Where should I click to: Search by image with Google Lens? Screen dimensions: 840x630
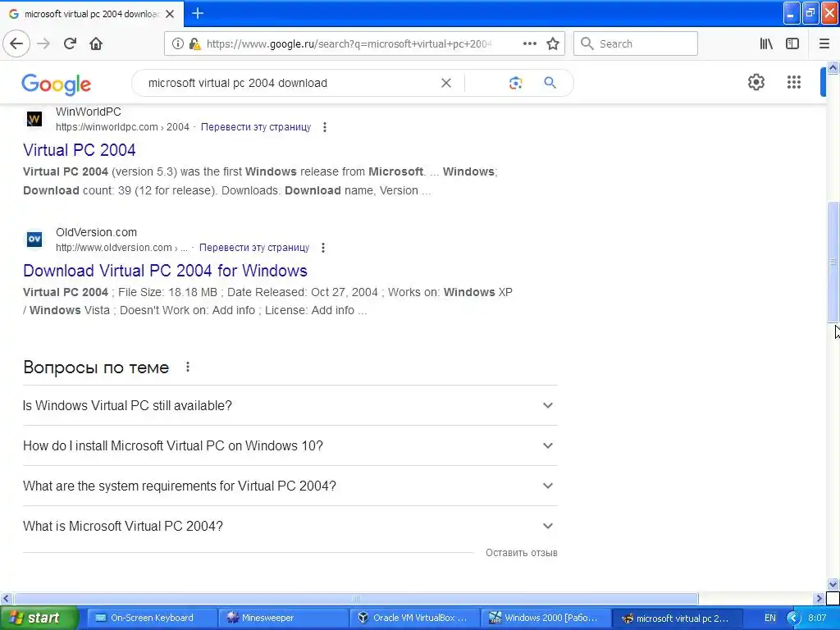click(x=515, y=83)
